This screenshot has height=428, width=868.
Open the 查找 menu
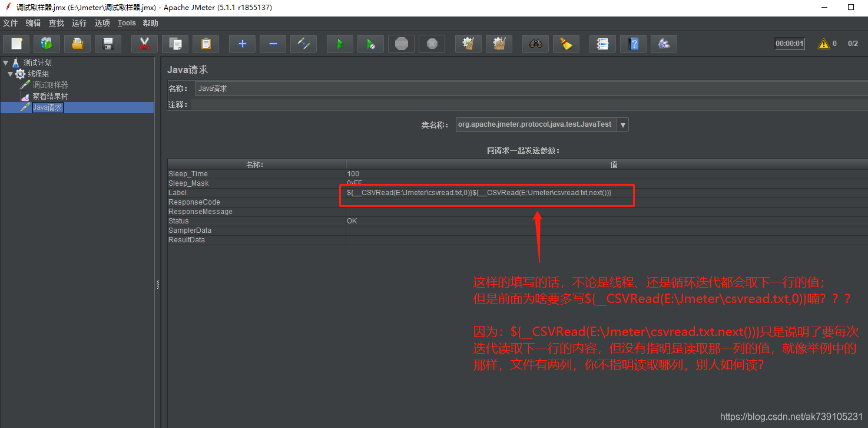pyautogui.click(x=56, y=23)
